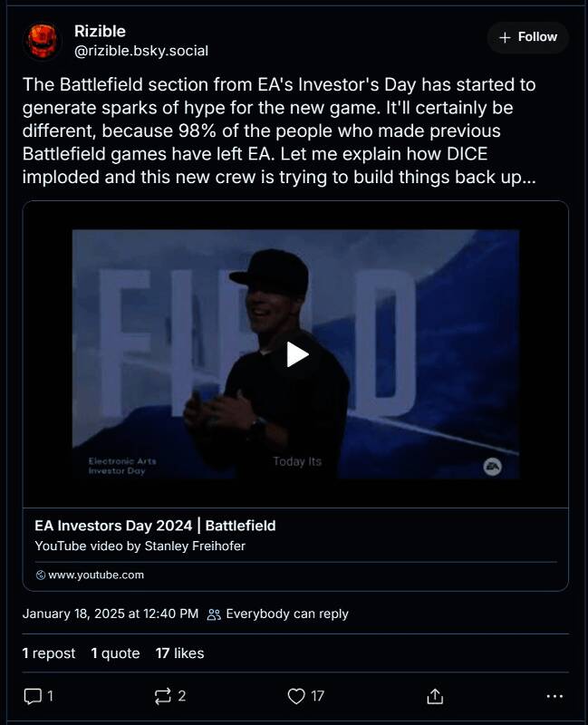Click the people icon beside Everybody can reply
This screenshot has width=588, height=725.
(214, 614)
